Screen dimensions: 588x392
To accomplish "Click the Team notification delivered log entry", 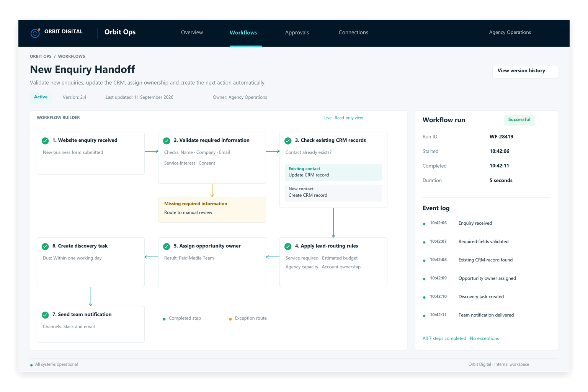I will pyautogui.click(x=486, y=315).
